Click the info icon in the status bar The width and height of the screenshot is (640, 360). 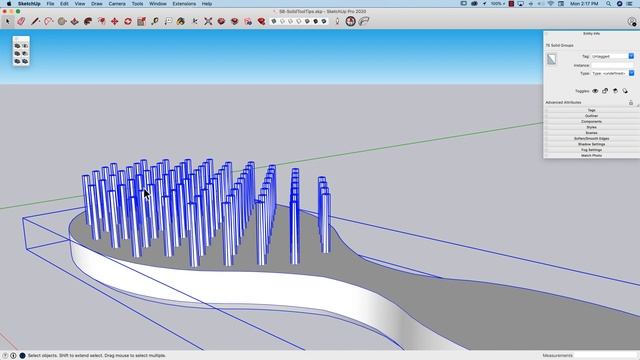coord(13,356)
